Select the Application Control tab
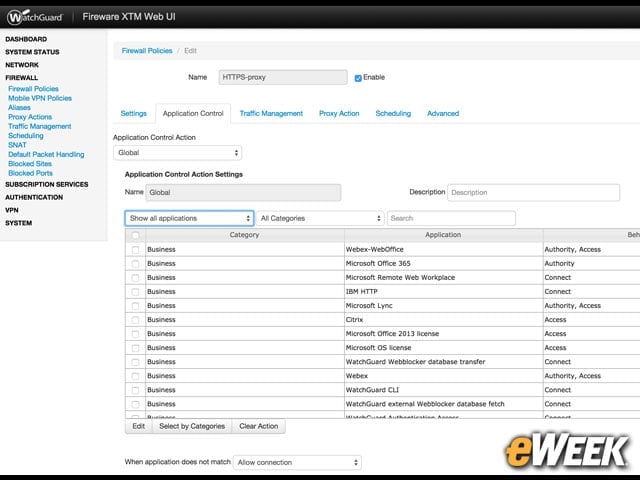This screenshot has height=480, width=640. [193, 113]
